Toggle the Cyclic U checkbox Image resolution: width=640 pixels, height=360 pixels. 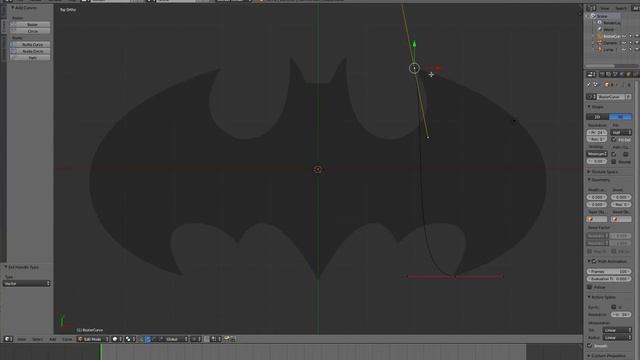(x=613, y=307)
